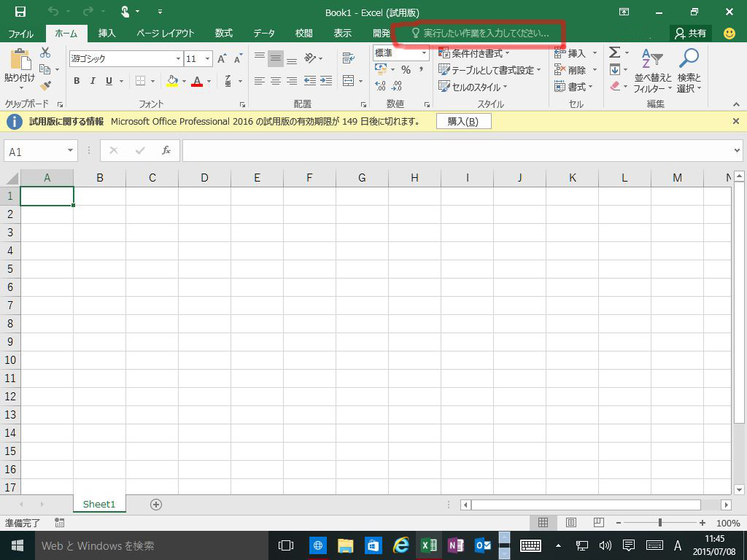Click the insert function fx icon
The width and height of the screenshot is (747, 560).
coord(166,150)
